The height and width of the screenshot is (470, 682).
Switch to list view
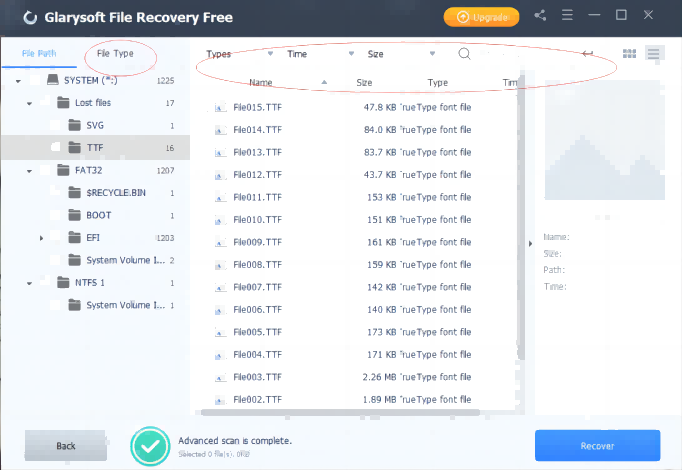click(653, 53)
